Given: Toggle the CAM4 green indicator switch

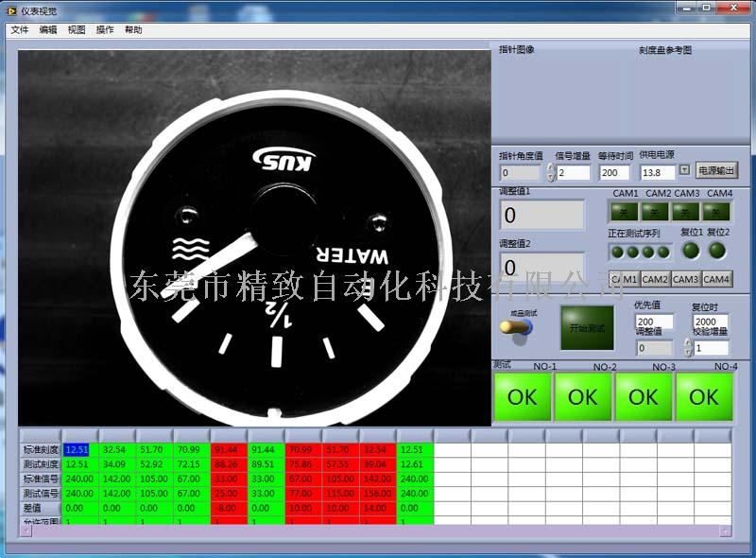Looking at the screenshot, I should [716, 212].
